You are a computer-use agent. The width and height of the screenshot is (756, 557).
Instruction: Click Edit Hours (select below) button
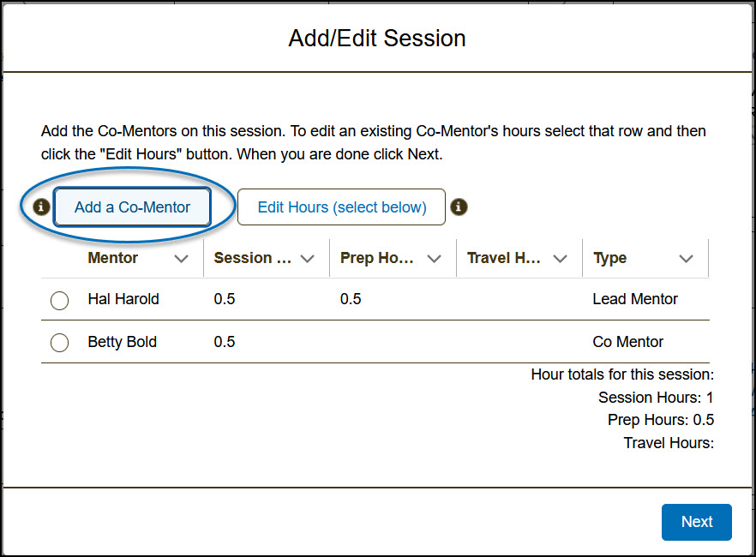341,207
